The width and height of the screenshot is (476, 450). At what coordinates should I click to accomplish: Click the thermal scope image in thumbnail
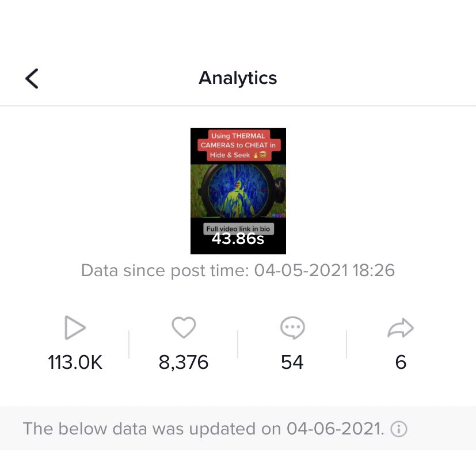click(x=237, y=189)
